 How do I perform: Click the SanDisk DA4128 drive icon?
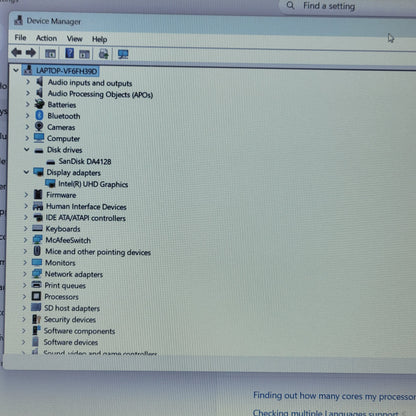coord(51,162)
